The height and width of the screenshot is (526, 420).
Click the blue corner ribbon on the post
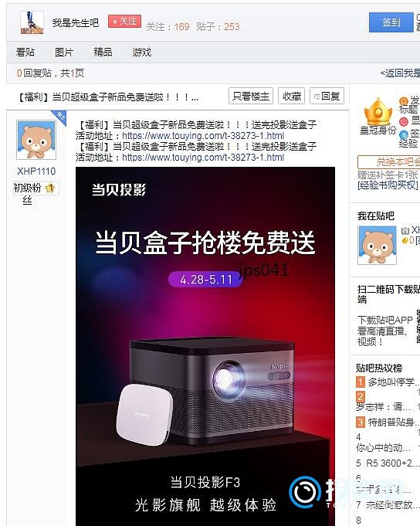[59, 117]
